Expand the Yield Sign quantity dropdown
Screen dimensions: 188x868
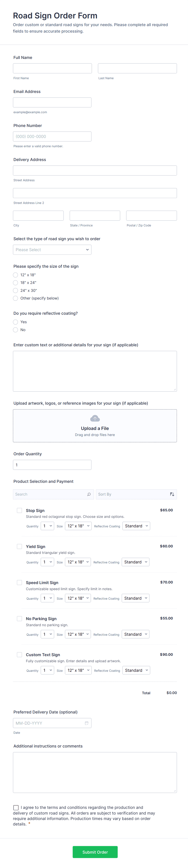coord(48,562)
